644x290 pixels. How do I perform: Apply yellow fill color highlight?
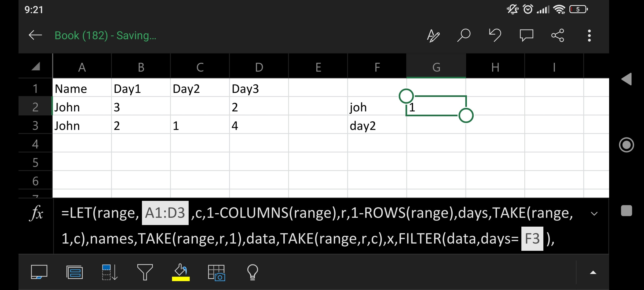pos(181,272)
